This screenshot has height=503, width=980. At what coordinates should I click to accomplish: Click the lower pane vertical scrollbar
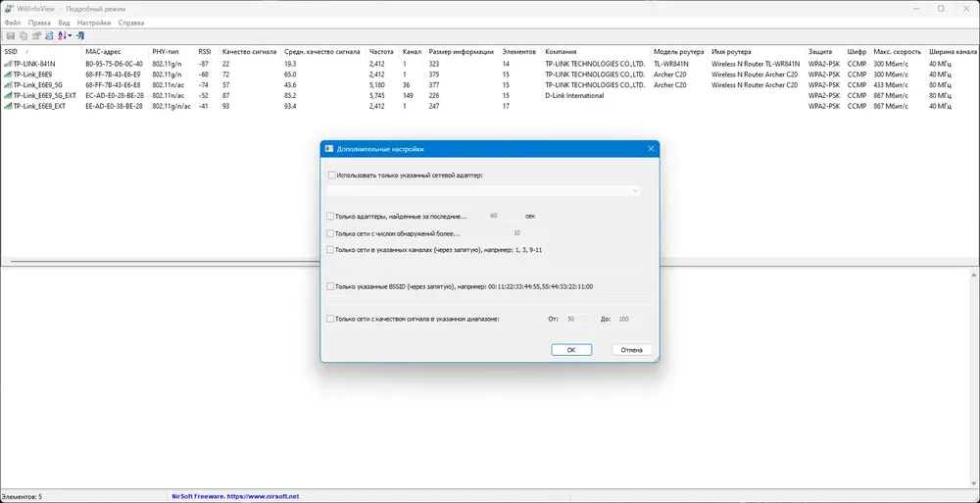click(974, 379)
